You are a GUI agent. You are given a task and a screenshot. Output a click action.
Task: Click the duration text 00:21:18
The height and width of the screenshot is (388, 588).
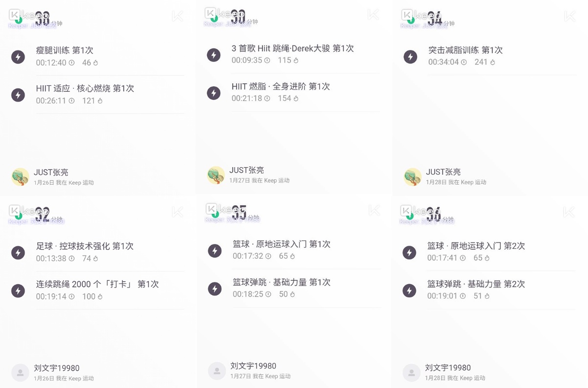click(x=247, y=98)
